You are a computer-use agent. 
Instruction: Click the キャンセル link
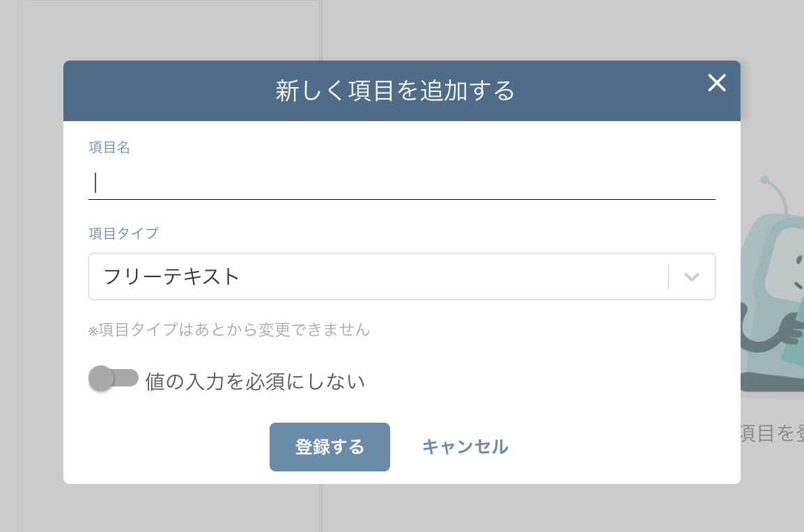(464, 447)
